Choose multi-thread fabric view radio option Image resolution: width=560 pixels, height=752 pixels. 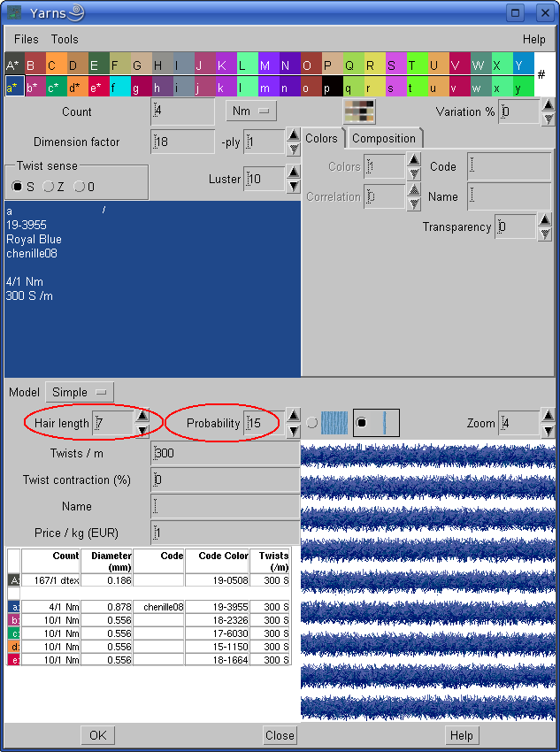tap(311, 423)
